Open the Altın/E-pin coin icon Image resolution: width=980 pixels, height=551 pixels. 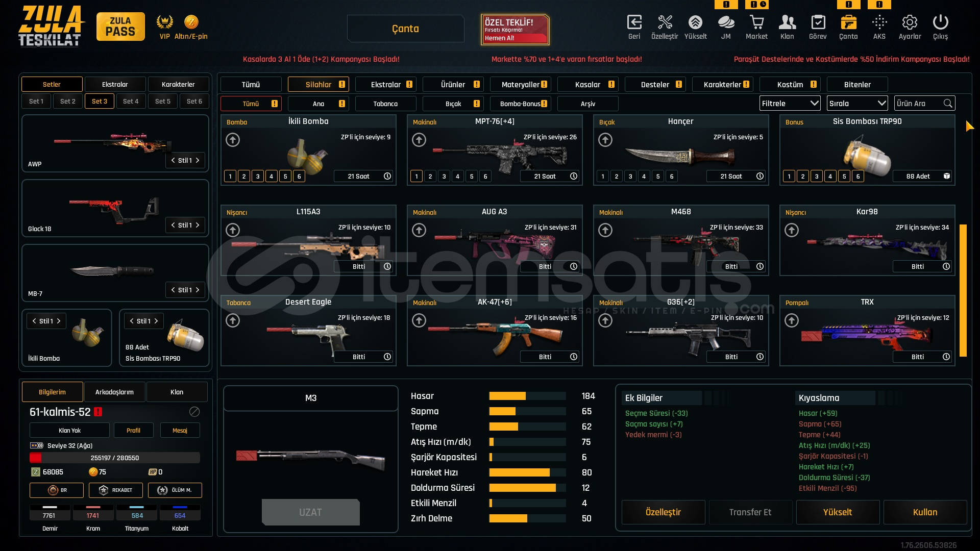[191, 22]
